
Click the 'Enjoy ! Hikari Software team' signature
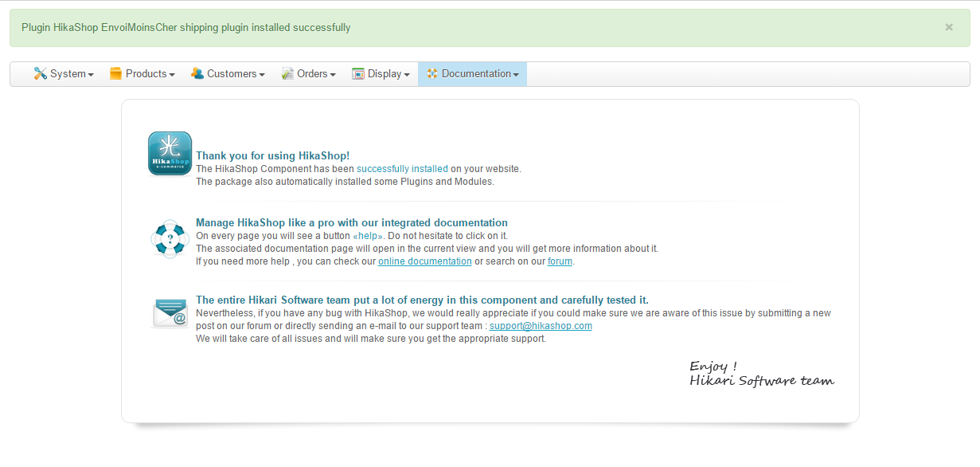tap(762, 374)
